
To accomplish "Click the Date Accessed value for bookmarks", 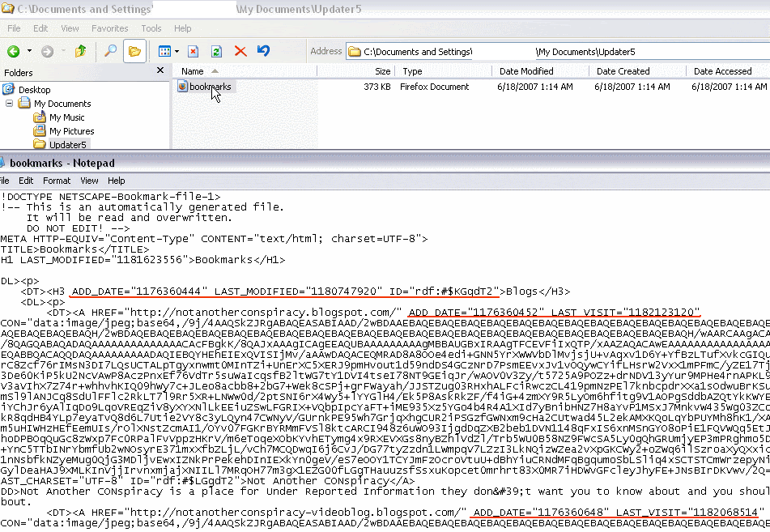I will point(730,87).
